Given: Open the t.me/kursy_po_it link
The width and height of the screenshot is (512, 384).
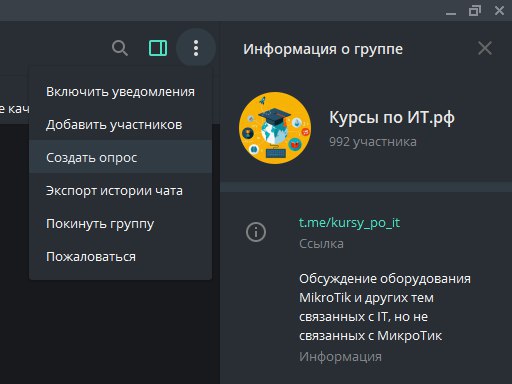Looking at the screenshot, I should pos(349,223).
